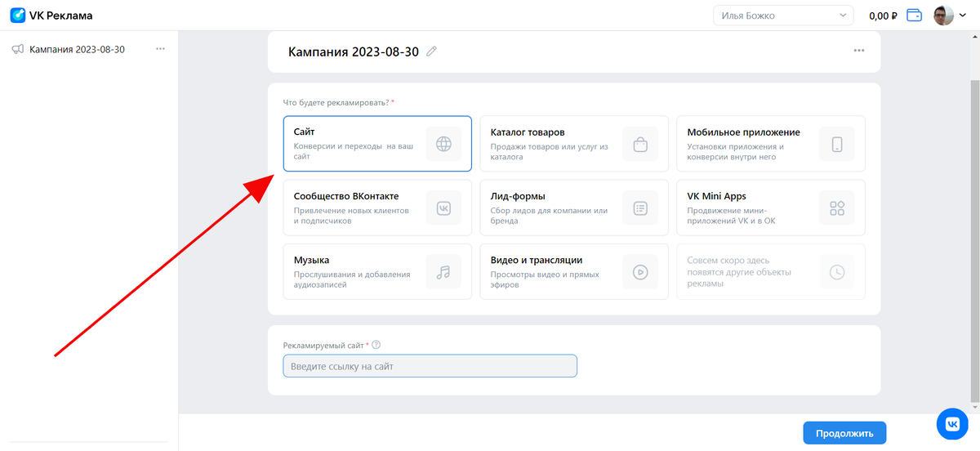Choose the Мобильное приложение card
980x451 pixels.
coord(771,144)
